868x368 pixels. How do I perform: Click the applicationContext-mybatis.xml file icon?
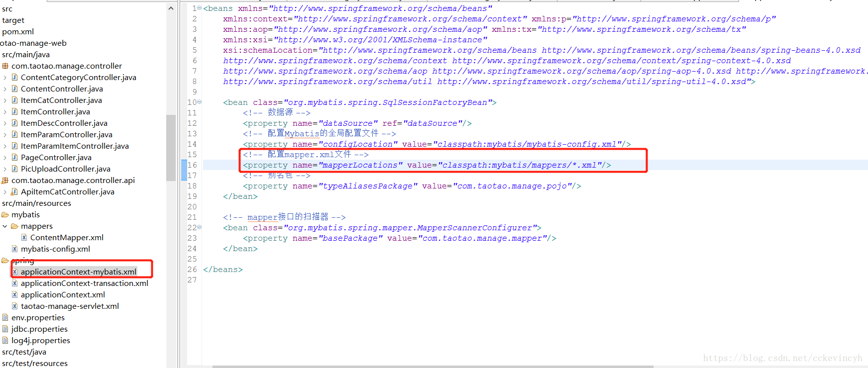click(15, 272)
